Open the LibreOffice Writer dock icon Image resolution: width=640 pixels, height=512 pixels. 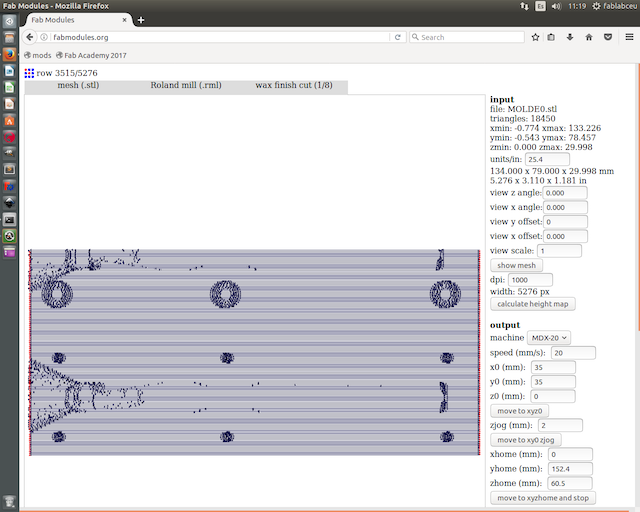click(9, 71)
